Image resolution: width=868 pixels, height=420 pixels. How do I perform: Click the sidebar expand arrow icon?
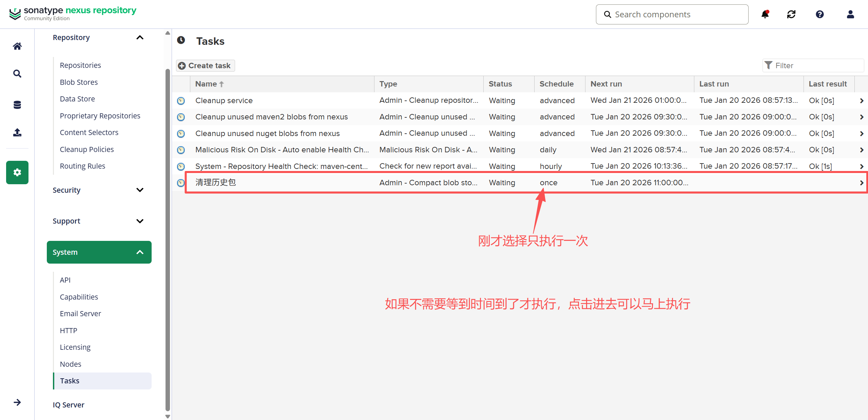click(17, 402)
